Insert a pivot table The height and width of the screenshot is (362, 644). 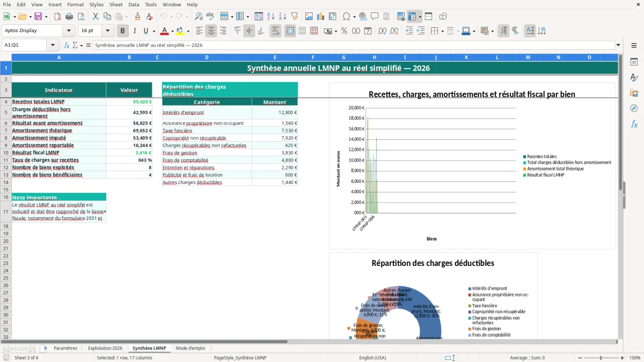[333, 17]
